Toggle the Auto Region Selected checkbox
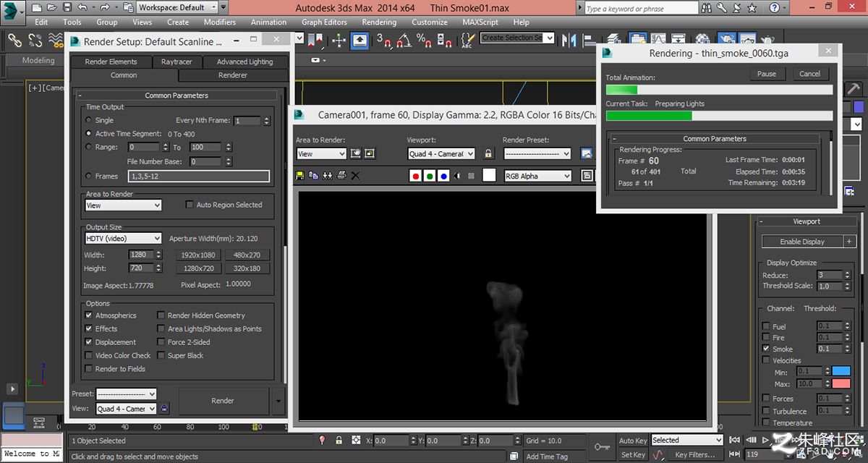868x463 pixels. click(190, 205)
